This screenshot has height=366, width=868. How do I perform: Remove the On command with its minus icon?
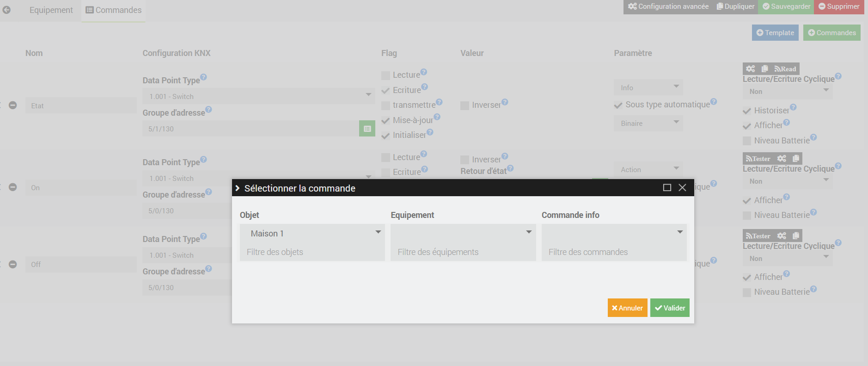pos(13,187)
